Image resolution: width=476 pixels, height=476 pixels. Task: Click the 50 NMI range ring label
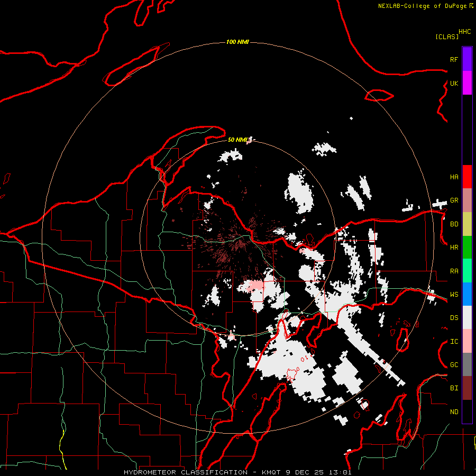(x=238, y=140)
